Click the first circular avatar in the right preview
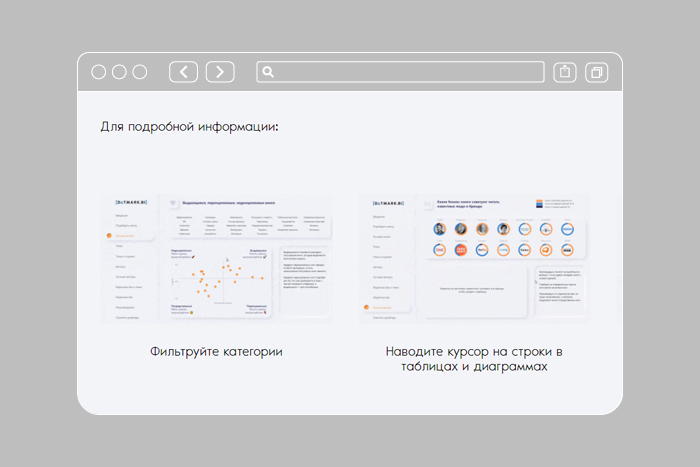Screen dimensions: 700x467 (440, 229)
